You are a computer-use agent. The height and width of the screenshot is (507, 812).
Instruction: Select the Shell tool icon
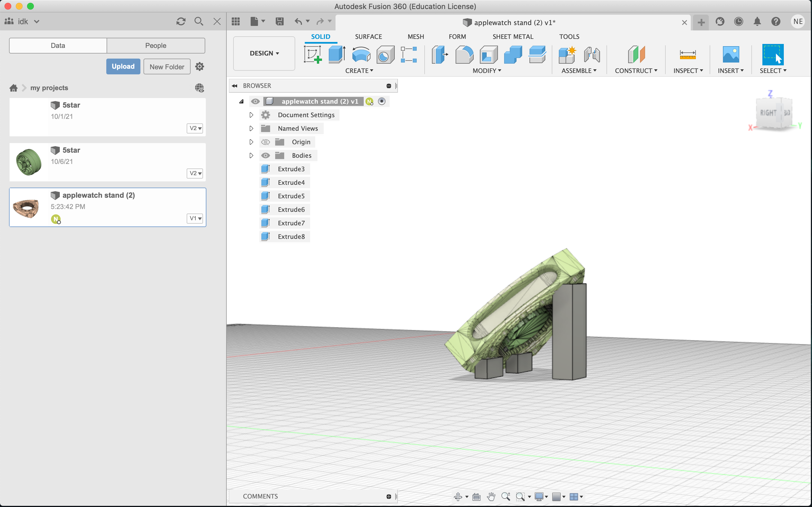(488, 54)
